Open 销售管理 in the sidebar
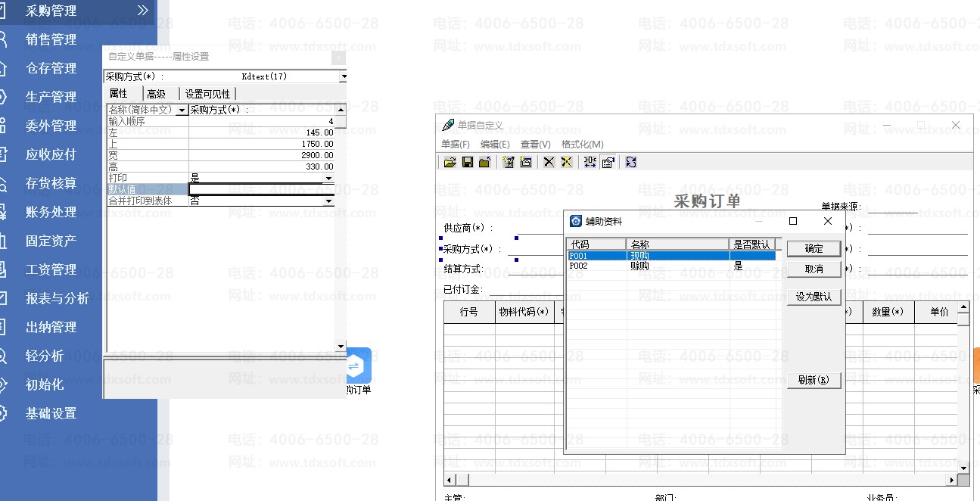This screenshot has height=501, width=980. [51, 39]
